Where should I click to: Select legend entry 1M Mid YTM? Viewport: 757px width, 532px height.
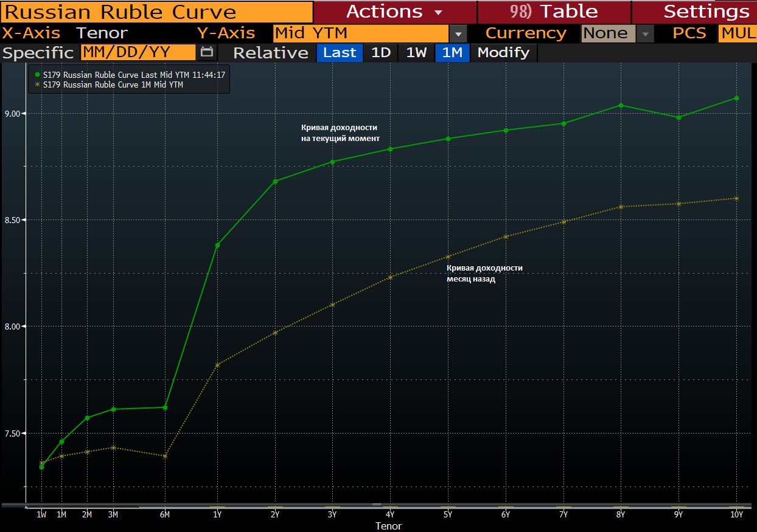(x=109, y=85)
